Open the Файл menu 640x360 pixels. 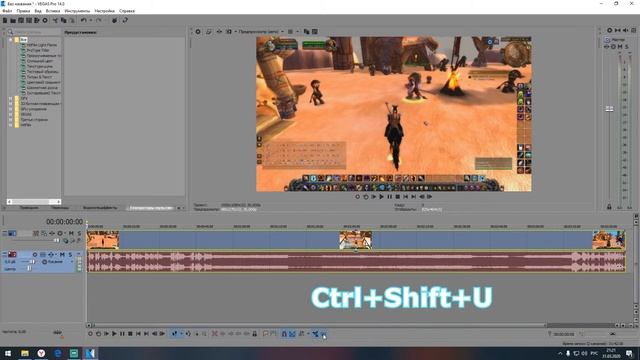click(x=7, y=11)
